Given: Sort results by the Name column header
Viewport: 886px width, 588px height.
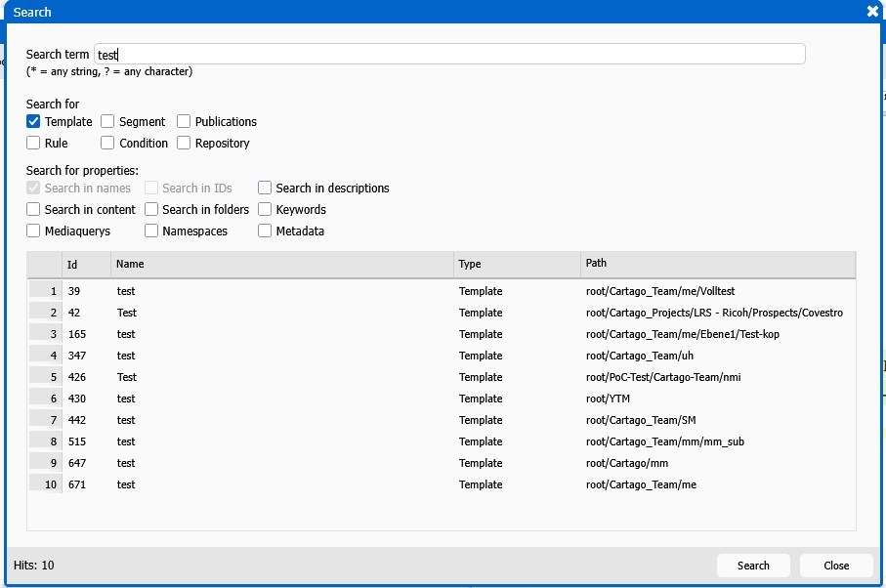Looking at the screenshot, I should [283, 264].
